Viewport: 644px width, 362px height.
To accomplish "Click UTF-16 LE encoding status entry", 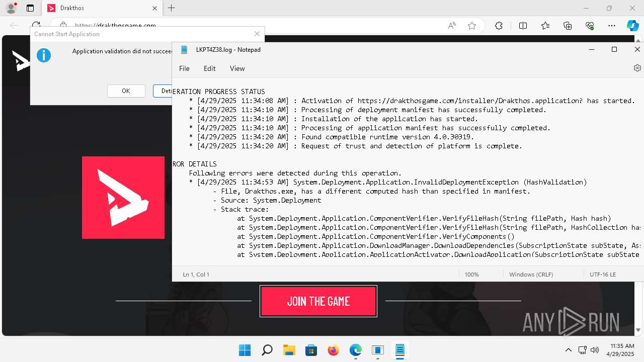I will [603, 275].
